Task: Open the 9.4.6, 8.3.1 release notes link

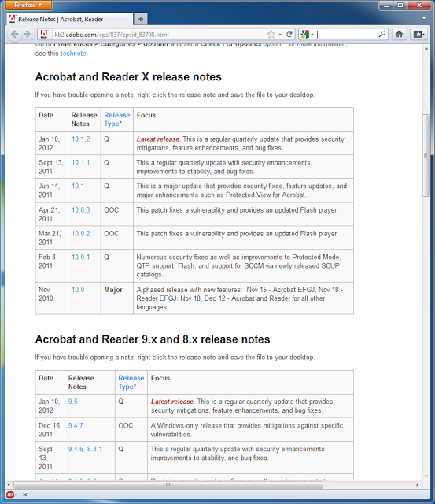Action: [x=85, y=449]
